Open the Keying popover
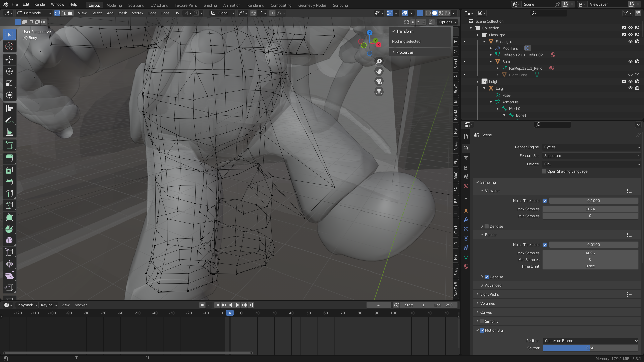The height and width of the screenshot is (362, 644). (x=49, y=305)
